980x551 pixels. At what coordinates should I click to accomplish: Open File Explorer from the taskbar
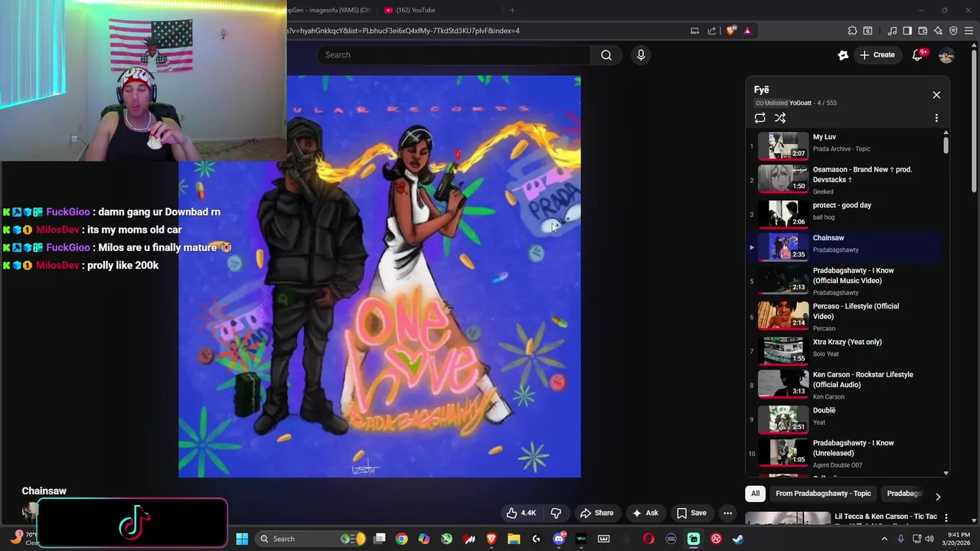click(514, 539)
